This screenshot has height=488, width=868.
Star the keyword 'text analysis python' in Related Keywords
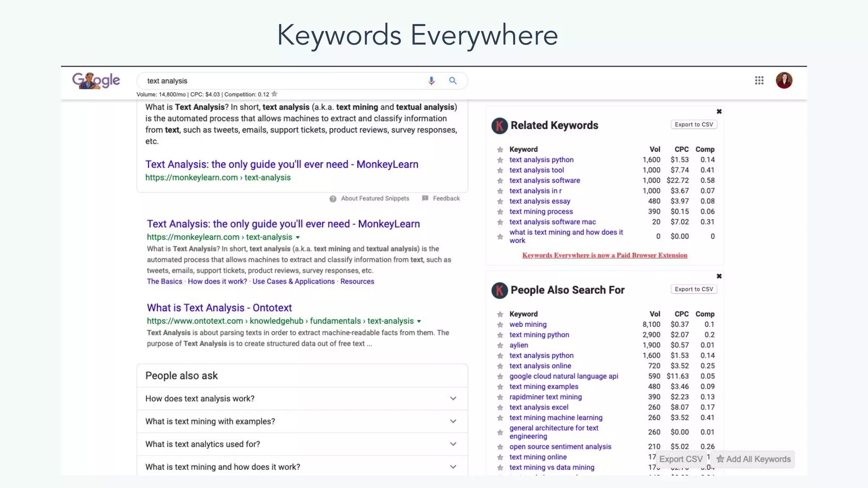[500, 160]
